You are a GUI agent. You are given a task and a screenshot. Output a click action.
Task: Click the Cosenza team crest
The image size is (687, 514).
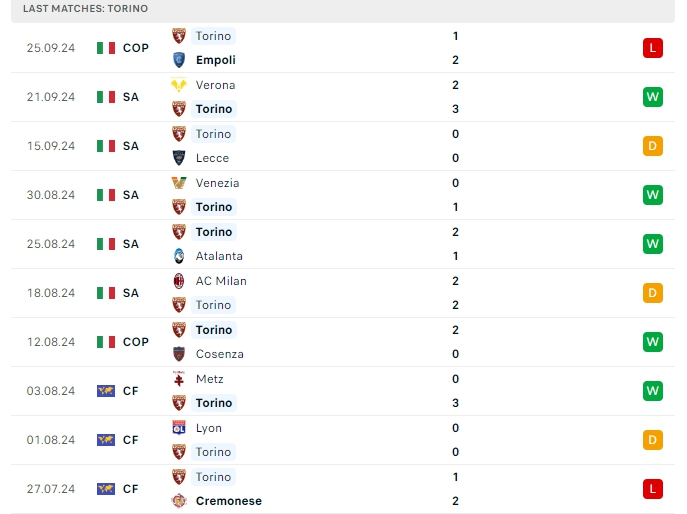click(179, 354)
